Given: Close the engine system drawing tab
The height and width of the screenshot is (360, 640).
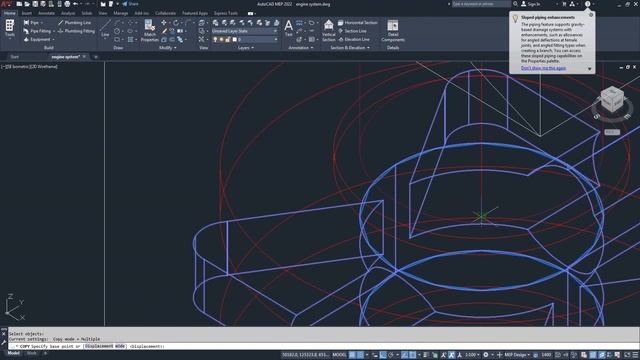Looking at the screenshot, I should coord(84,56).
